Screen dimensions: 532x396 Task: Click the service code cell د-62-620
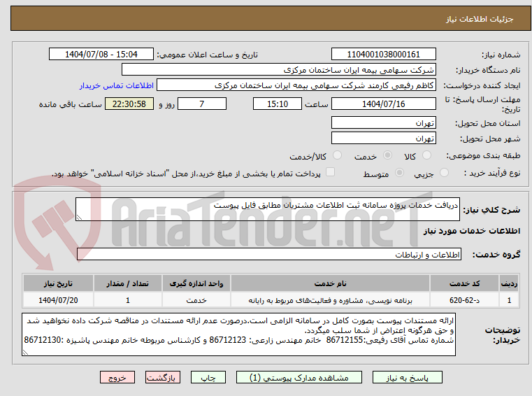[x=464, y=300]
